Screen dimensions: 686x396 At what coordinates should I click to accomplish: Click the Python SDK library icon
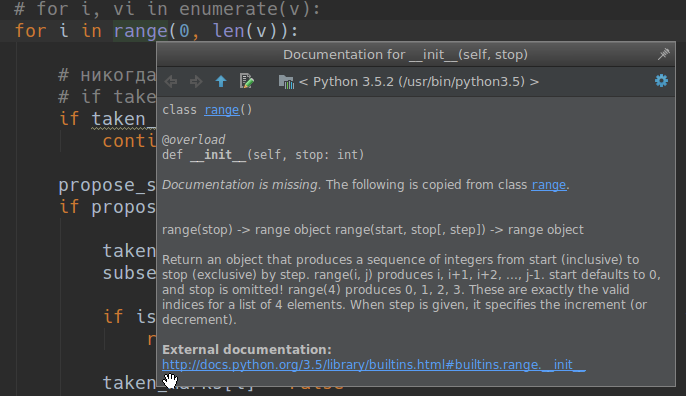[286, 81]
